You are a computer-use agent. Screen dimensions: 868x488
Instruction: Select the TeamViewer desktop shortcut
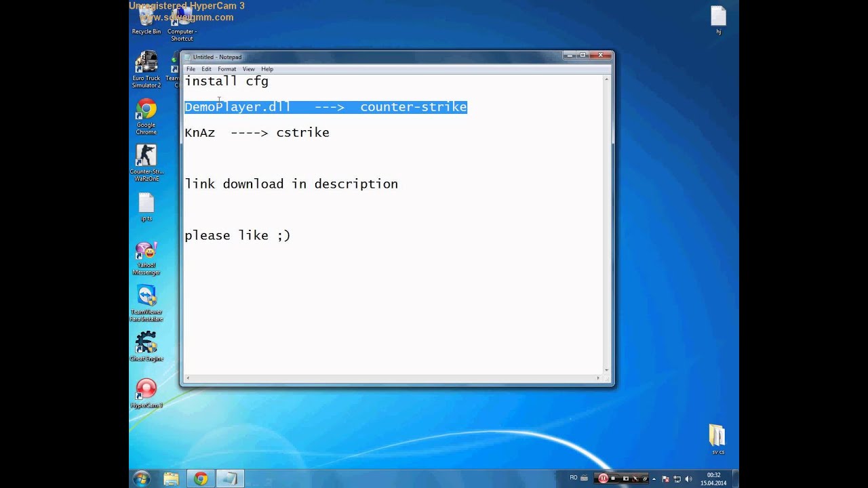tap(146, 303)
